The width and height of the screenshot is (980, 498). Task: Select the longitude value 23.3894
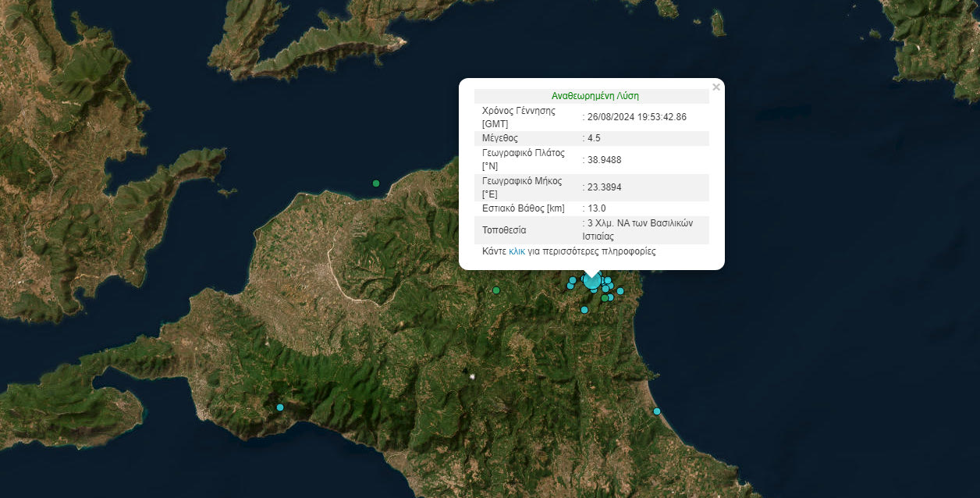[604, 187]
